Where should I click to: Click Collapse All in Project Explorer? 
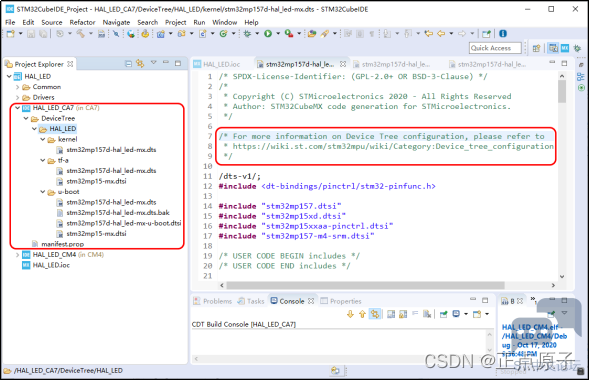128,64
